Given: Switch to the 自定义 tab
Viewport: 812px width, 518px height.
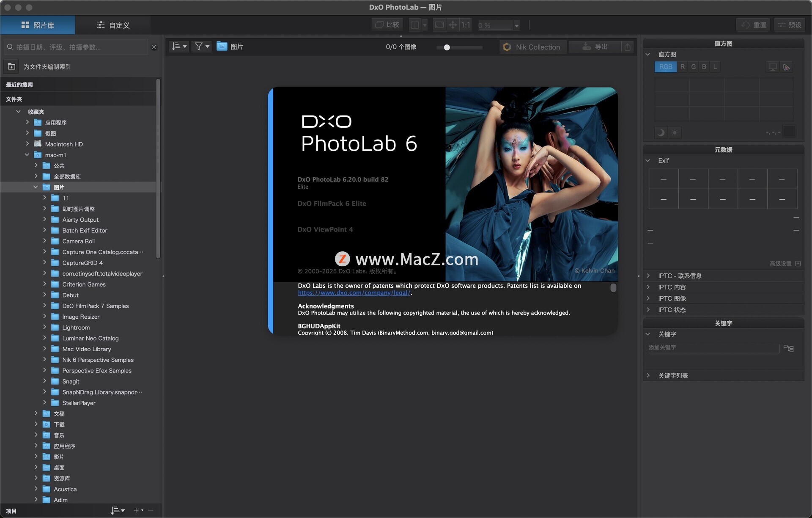Looking at the screenshot, I should coord(113,25).
